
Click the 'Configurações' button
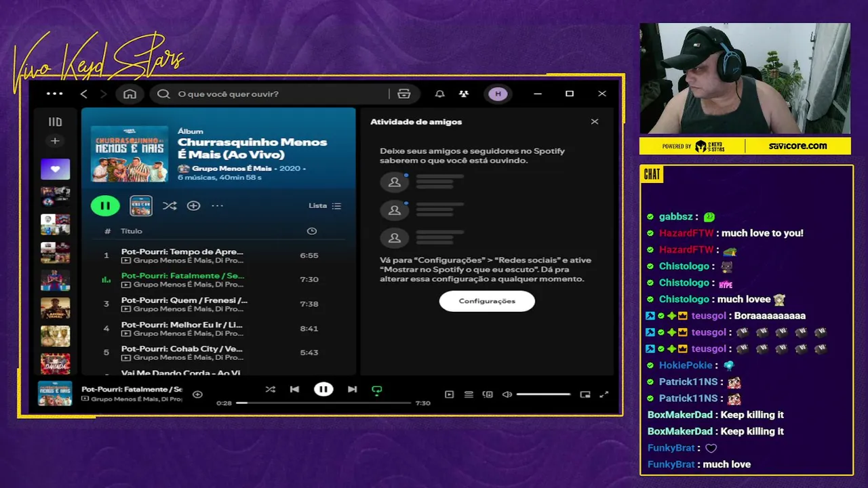[x=487, y=301]
